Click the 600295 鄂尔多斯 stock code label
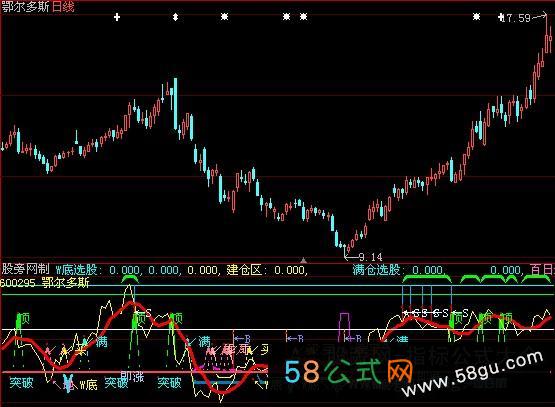Screen dimensions: 555x407 [44, 282]
